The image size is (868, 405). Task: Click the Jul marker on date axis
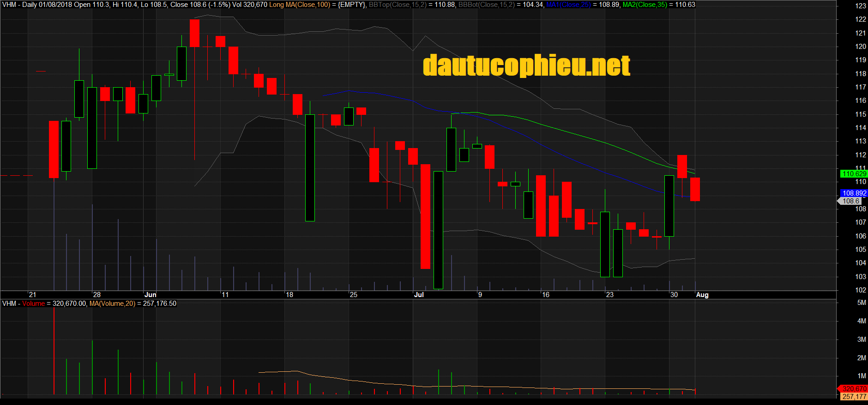coord(419,295)
